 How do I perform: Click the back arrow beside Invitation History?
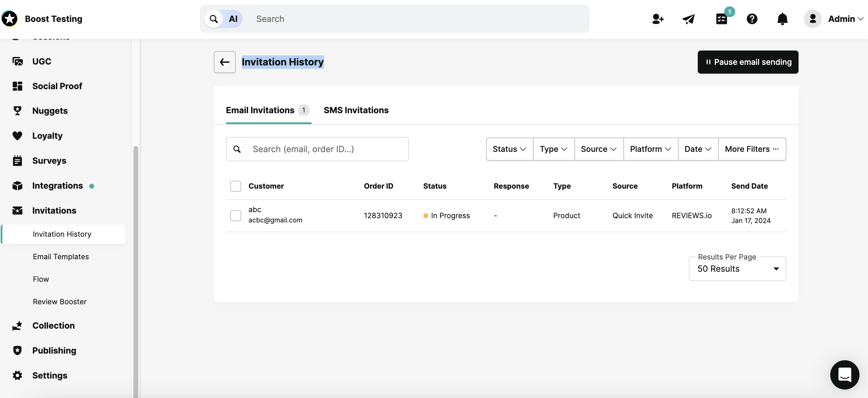point(224,62)
